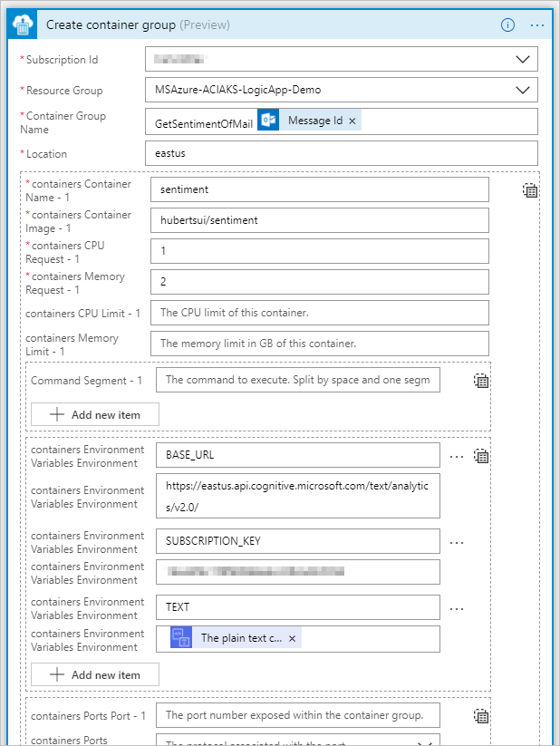Remove the plain text content token
The image size is (560, 746).
pos(292,638)
